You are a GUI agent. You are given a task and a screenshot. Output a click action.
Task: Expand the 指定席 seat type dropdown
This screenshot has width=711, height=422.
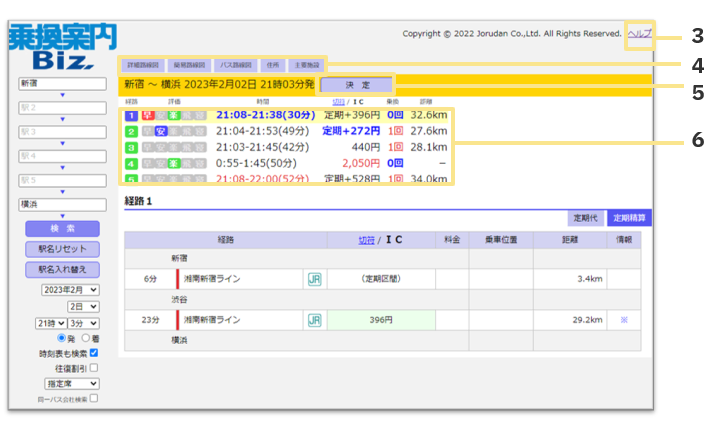click(x=70, y=382)
